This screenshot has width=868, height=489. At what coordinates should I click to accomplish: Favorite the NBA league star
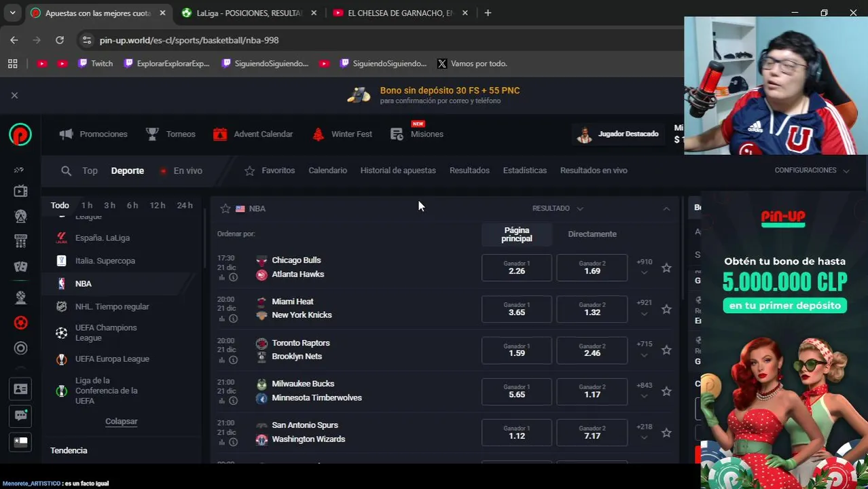225,209
